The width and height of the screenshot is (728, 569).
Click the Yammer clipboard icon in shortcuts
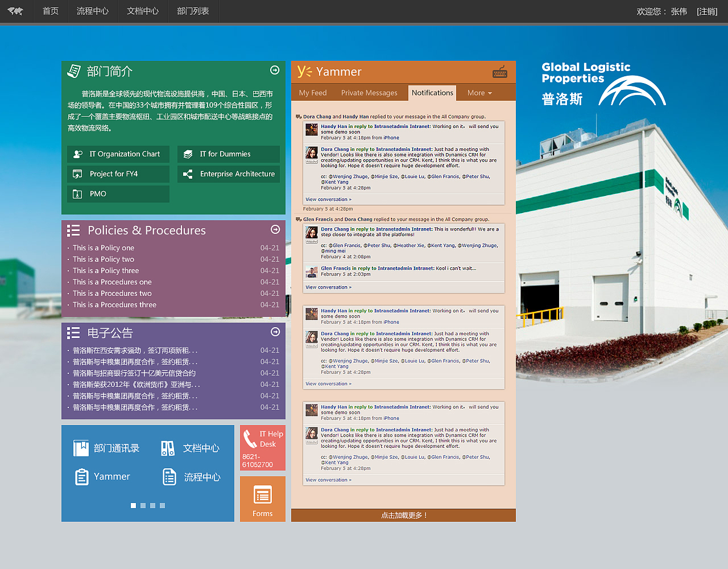coord(82,477)
